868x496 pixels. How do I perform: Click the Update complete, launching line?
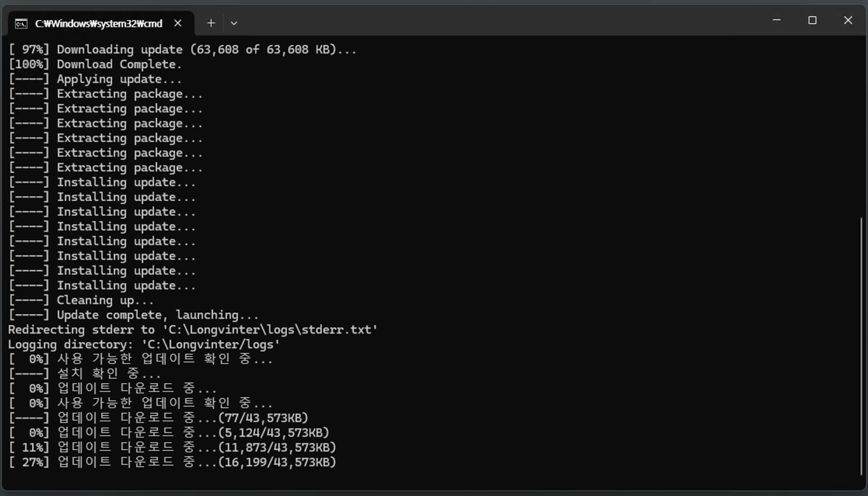point(133,315)
